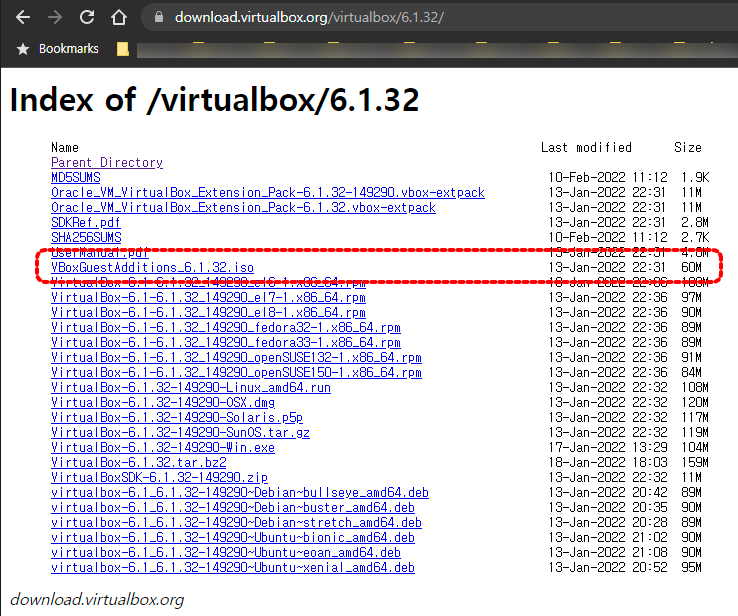The height and width of the screenshot is (616, 738).
Task: Download VirtualBox-6.1.32-149290-OSX.dmg
Action: (x=163, y=402)
